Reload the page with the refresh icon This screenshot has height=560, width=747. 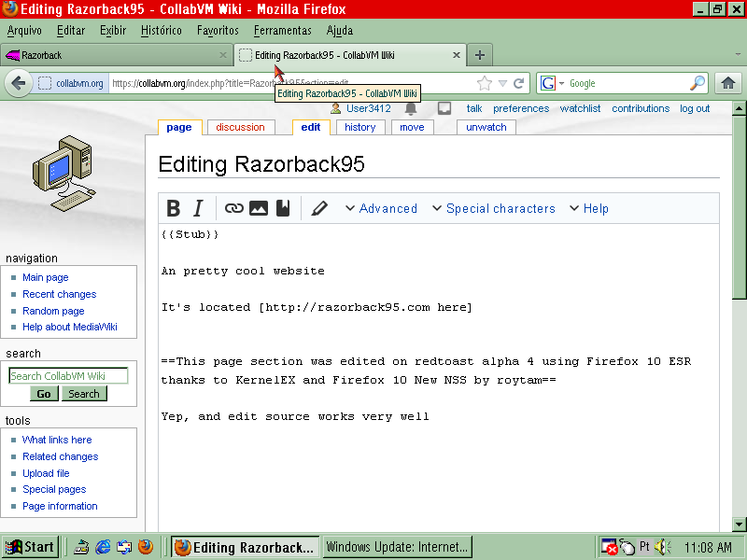(519, 83)
